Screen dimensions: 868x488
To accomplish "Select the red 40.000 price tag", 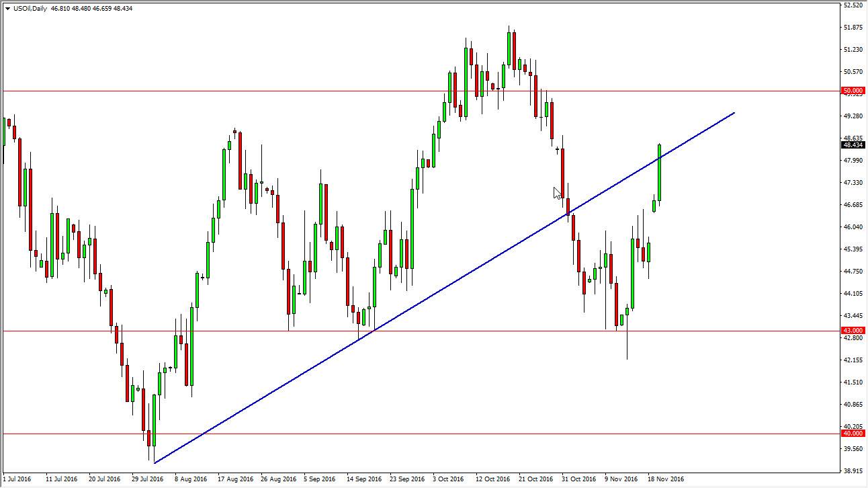I will (x=853, y=434).
